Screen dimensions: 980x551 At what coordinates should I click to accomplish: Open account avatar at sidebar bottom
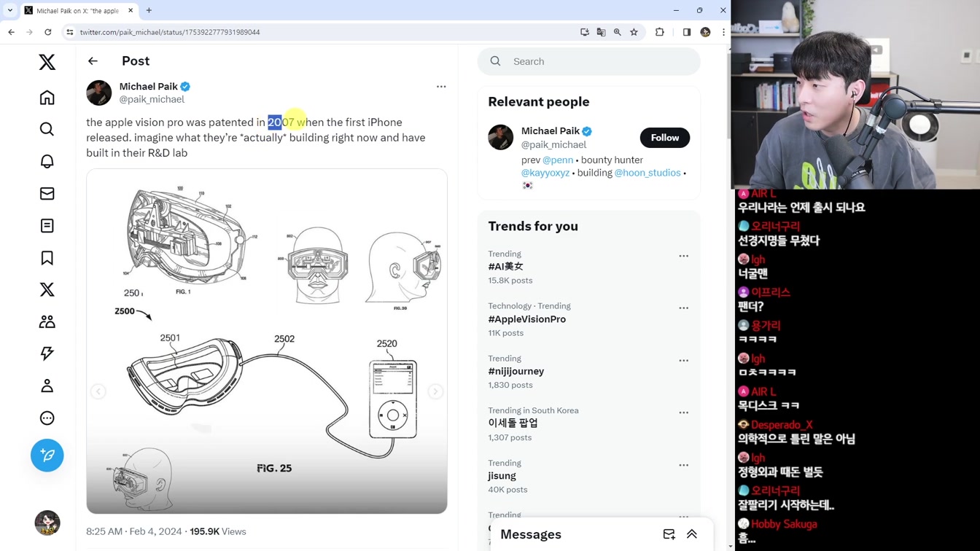(47, 523)
